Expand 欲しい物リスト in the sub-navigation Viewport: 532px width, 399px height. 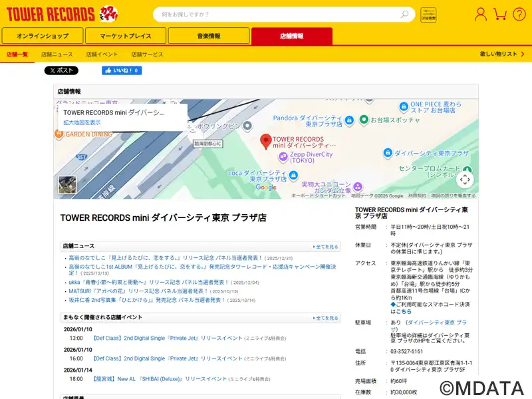pyautogui.click(x=501, y=54)
